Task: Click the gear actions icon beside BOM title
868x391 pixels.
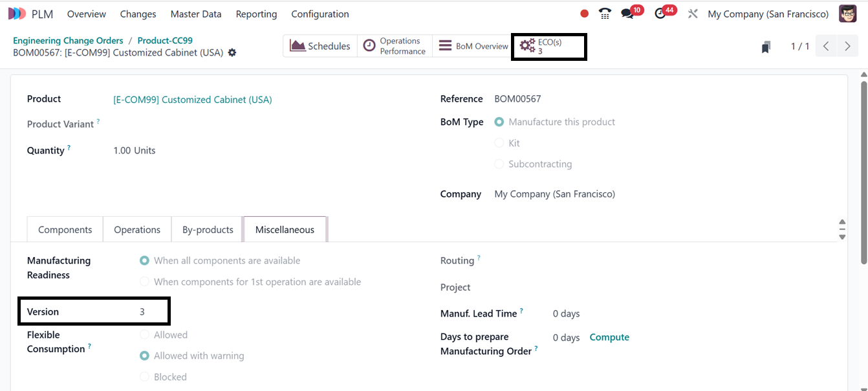Action: coord(232,52)
